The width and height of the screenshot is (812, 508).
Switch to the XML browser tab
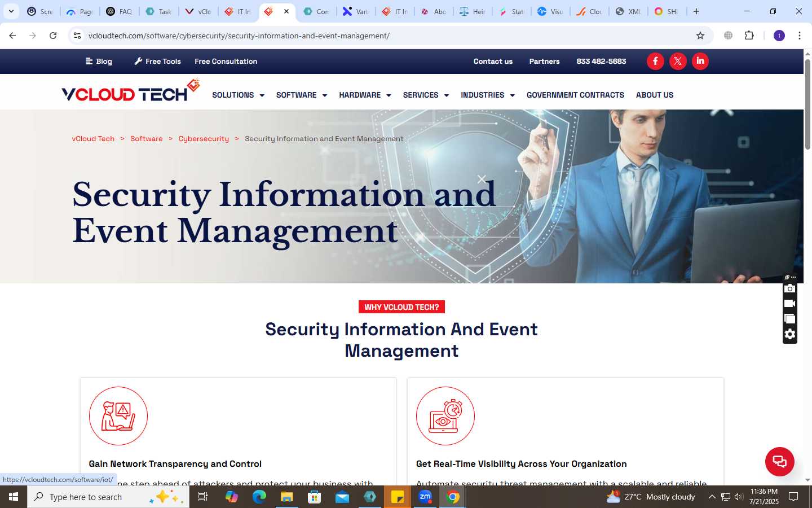[628, 11]
